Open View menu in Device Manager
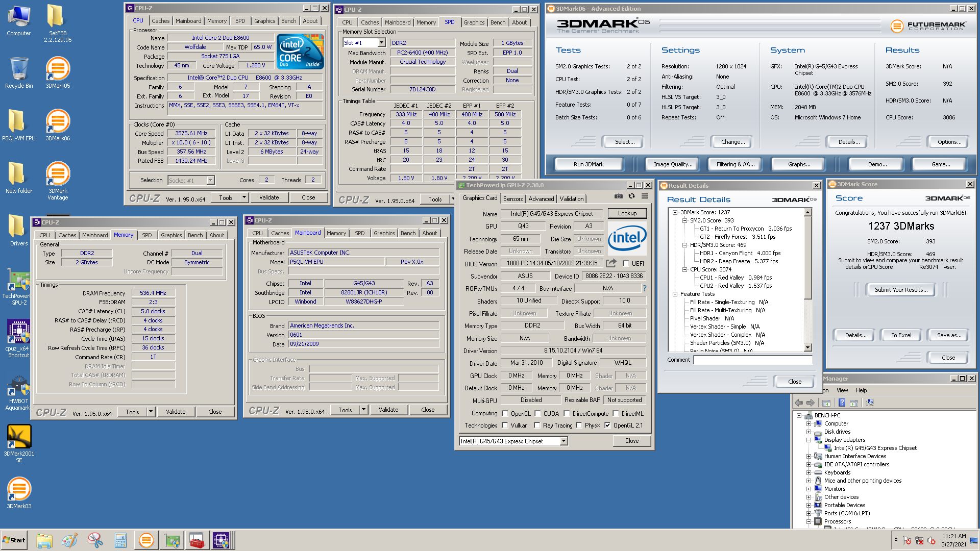This screenshot has height=551, width=980. pyautogui.click(x=842, y=390)
